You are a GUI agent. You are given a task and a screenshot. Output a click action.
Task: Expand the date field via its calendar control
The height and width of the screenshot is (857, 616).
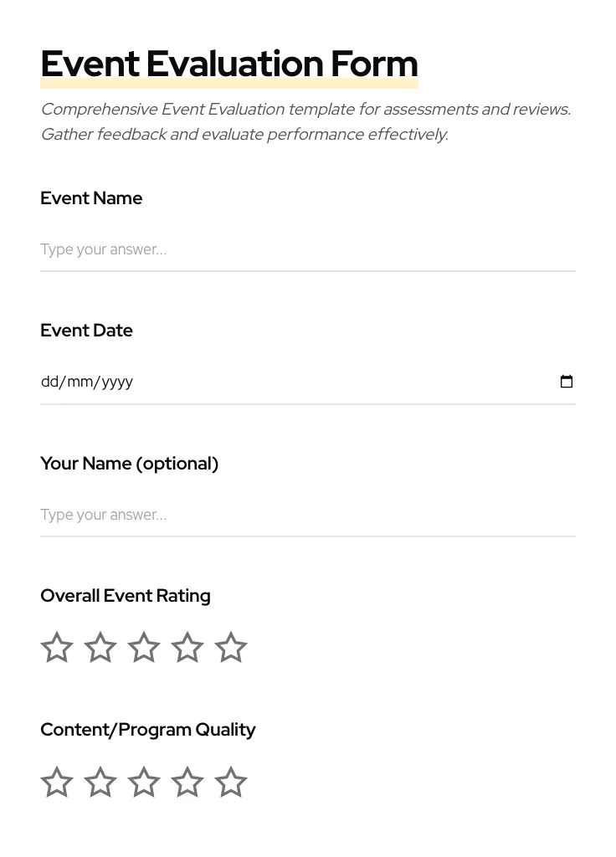coord(567,382)
